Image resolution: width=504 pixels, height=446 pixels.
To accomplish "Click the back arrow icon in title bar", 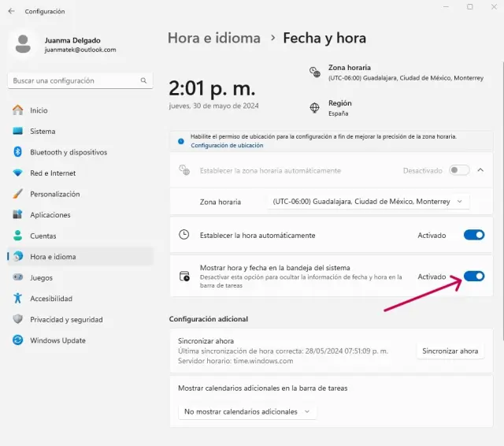I will point(11,11).
